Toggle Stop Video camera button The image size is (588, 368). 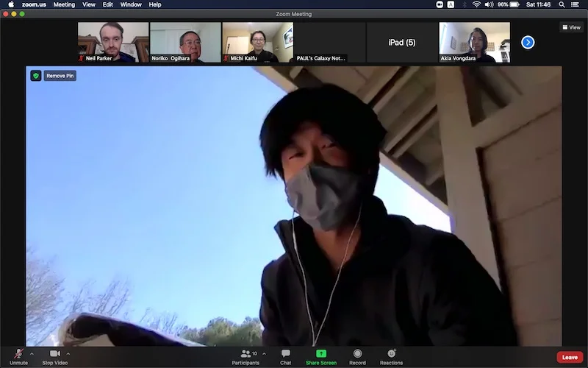coord(55,356)
